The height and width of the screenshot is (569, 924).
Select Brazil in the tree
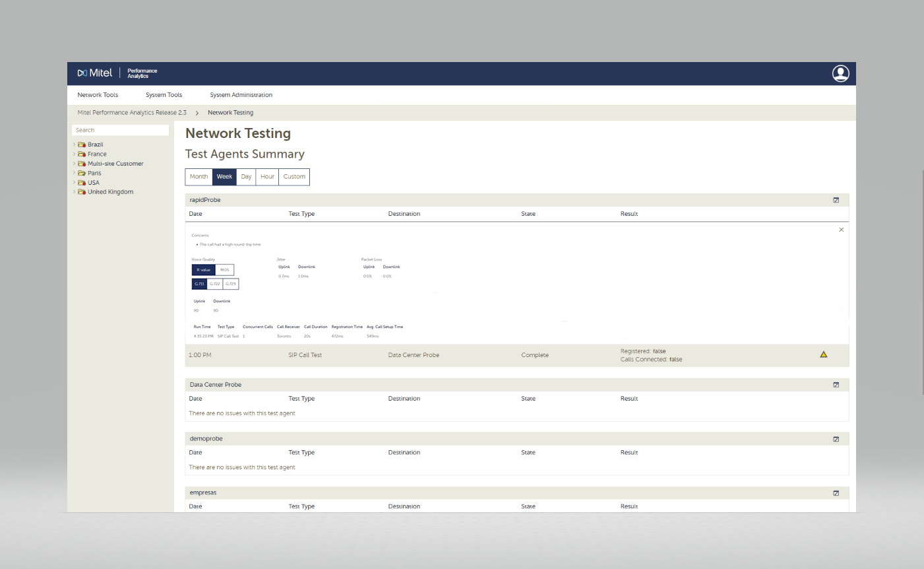[96, 145]
